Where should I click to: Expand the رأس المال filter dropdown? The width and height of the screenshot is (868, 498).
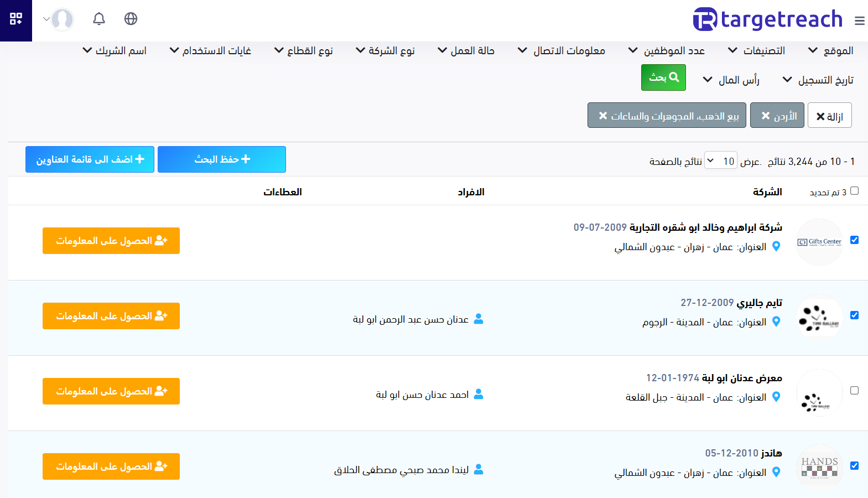[731, 80]
